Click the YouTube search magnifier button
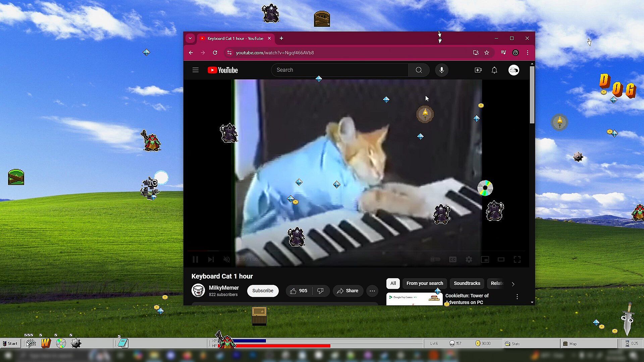The image size is (644, 362). pos(419,70)
